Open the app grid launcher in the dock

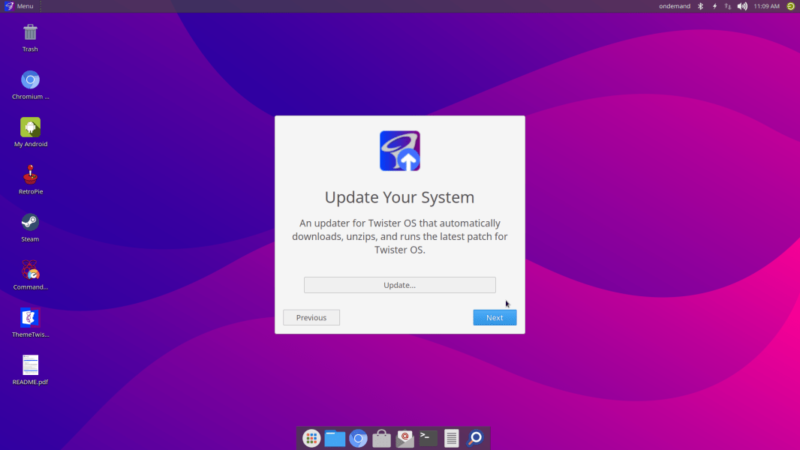tap(311, 438)
